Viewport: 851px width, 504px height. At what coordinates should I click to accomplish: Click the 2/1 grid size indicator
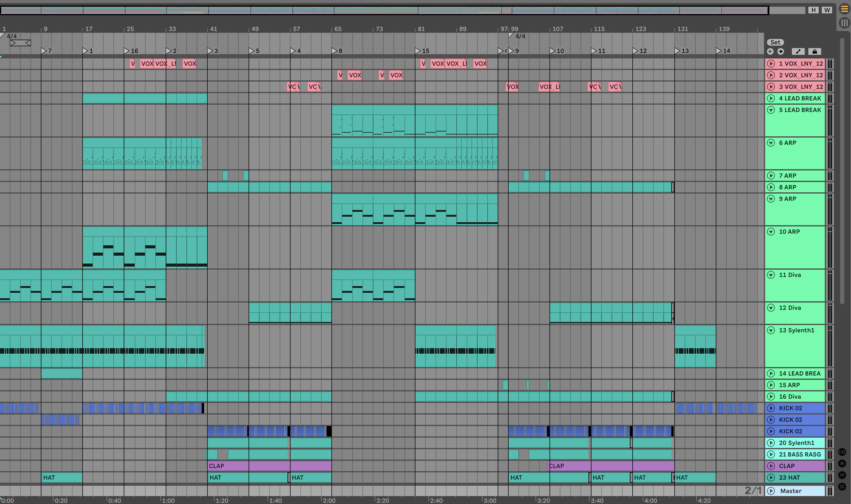pos(753,490)
